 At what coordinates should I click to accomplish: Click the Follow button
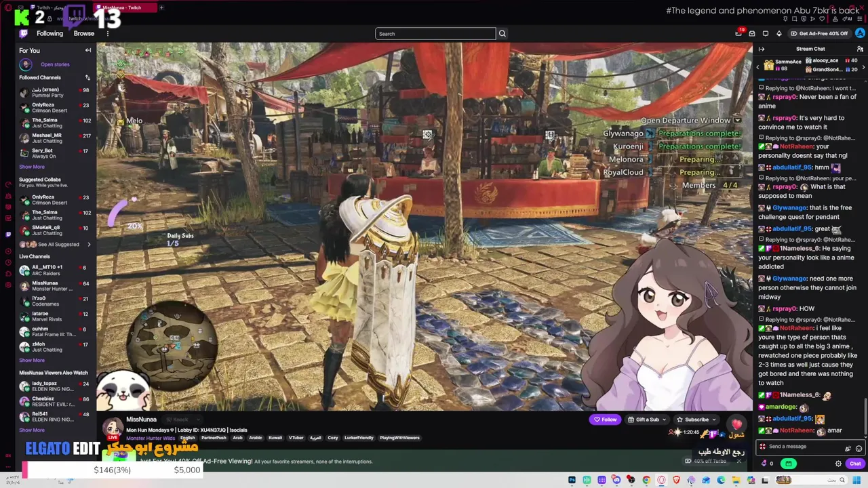point(606,420)
